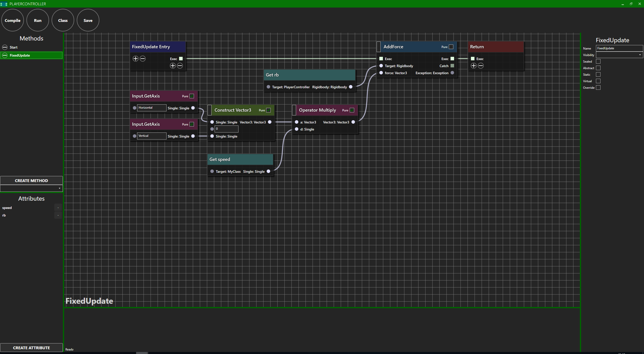
Task: Click the Operator Multiply node title bar
Action: 317,110
